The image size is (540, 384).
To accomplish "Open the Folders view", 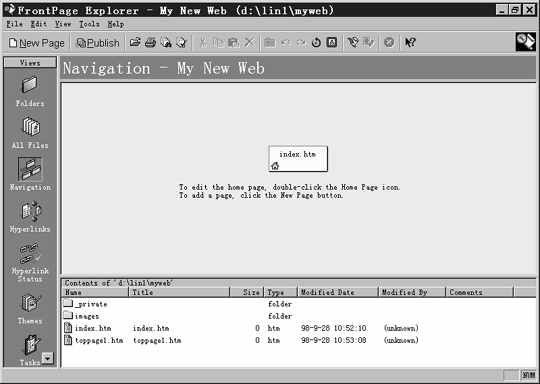I will pyautogui.click(x=30, y=91).
